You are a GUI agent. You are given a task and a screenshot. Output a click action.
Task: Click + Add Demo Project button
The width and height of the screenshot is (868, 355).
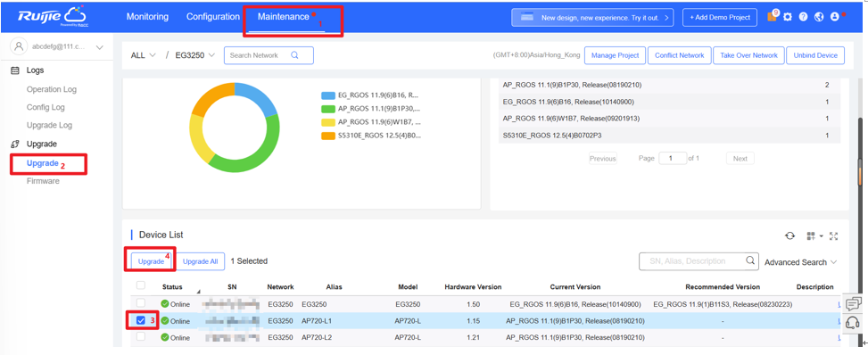pyautogui.click(x=720, y=17)
